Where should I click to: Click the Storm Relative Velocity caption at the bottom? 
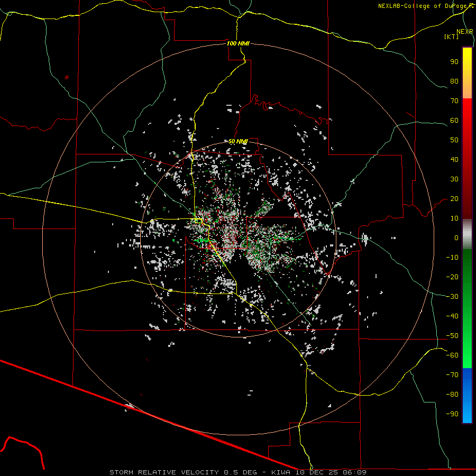click(237, 472)
